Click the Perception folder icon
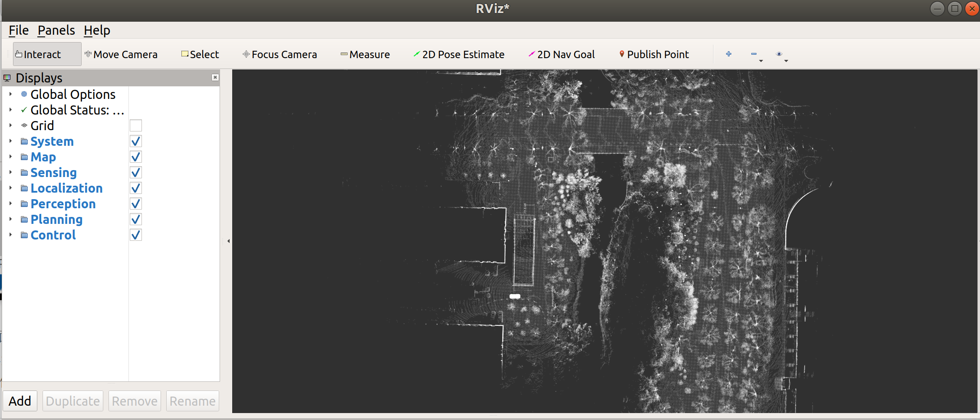 coord(24,204)
